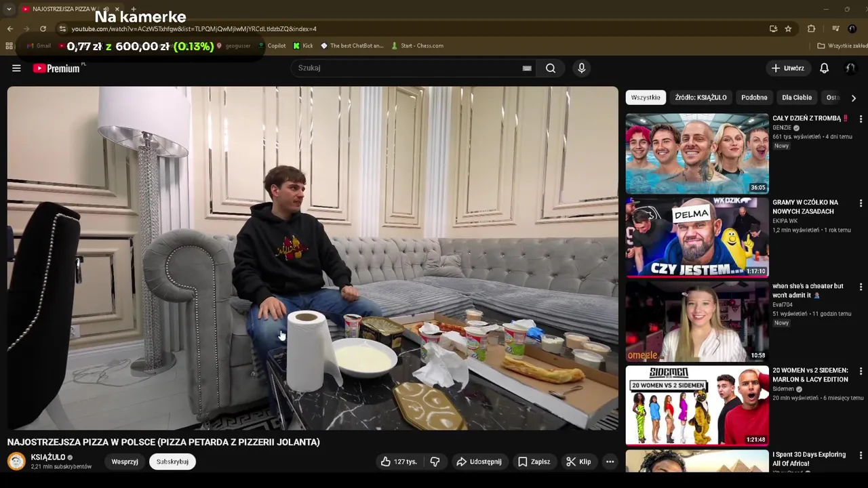Click the search magnifier button

click(x=551, y=68)
